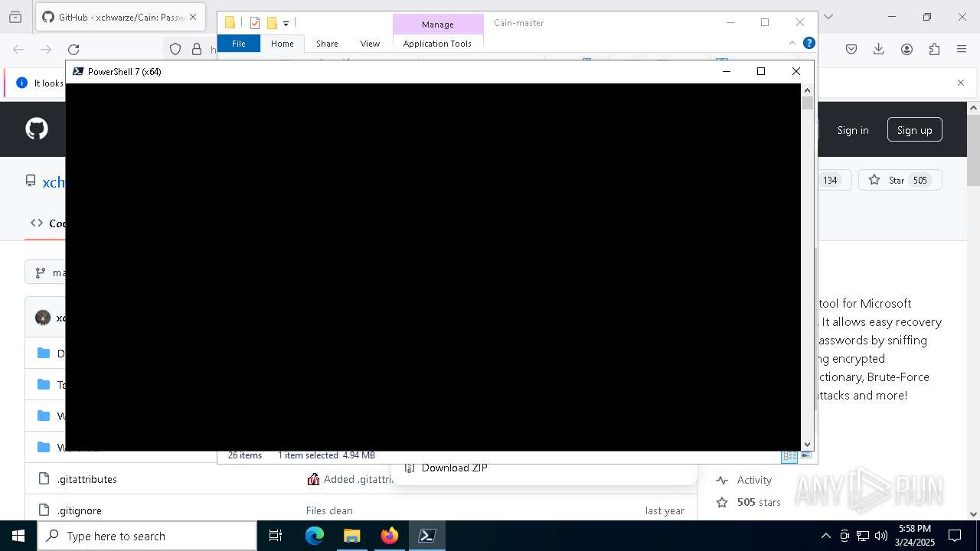This screenshot has width=980, height=551.
Task: Click the Firefox tracking protection shield icon
Action: pos(175,50)
